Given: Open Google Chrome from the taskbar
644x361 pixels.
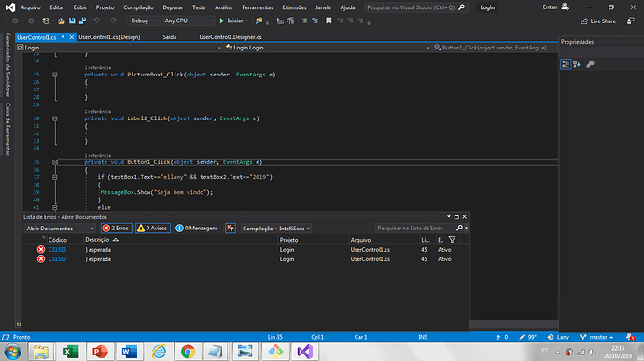Looking at the screenshot, I should pyautogui.click(x=188, y=352).
